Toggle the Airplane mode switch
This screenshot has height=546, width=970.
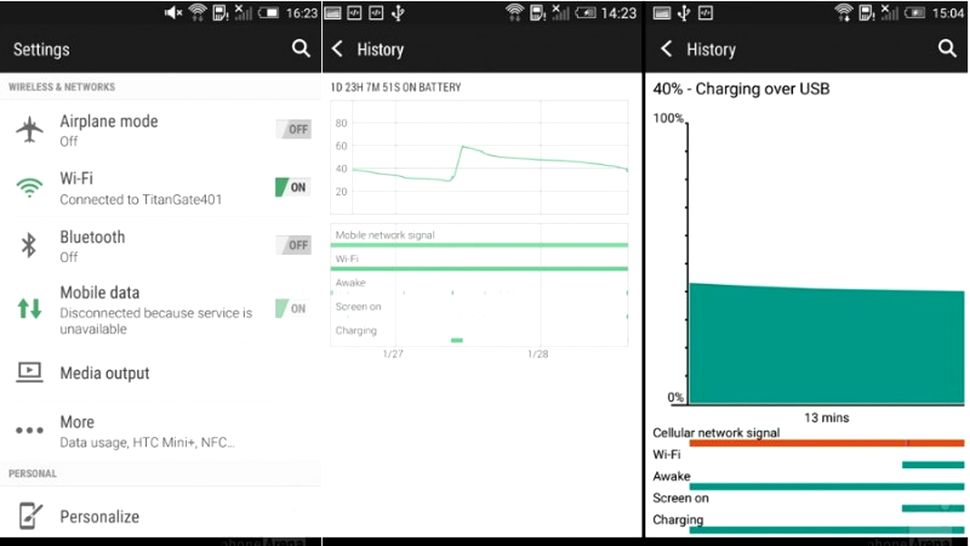pyautogui.click(x=294, y=129)
